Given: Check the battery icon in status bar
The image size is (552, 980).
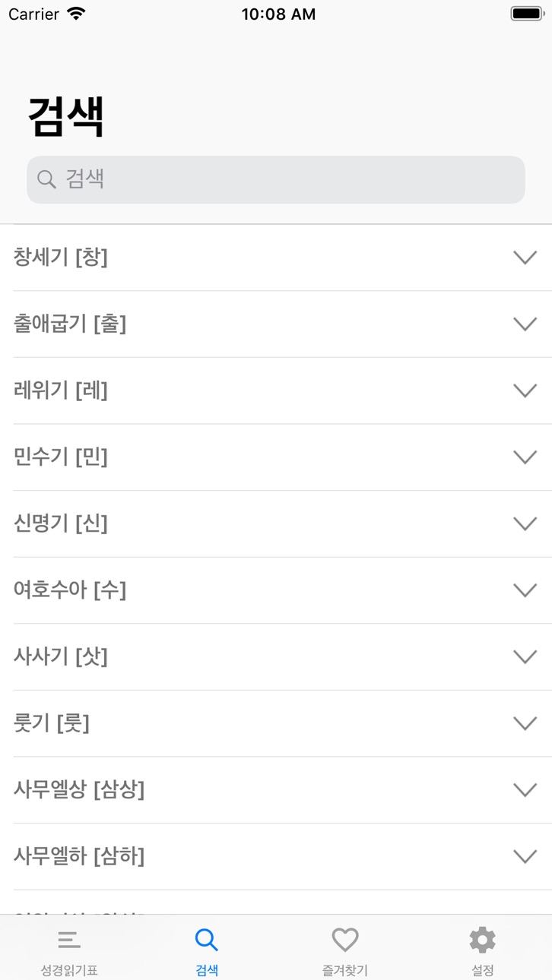Looking at the screenshot, I should [528, 14].
